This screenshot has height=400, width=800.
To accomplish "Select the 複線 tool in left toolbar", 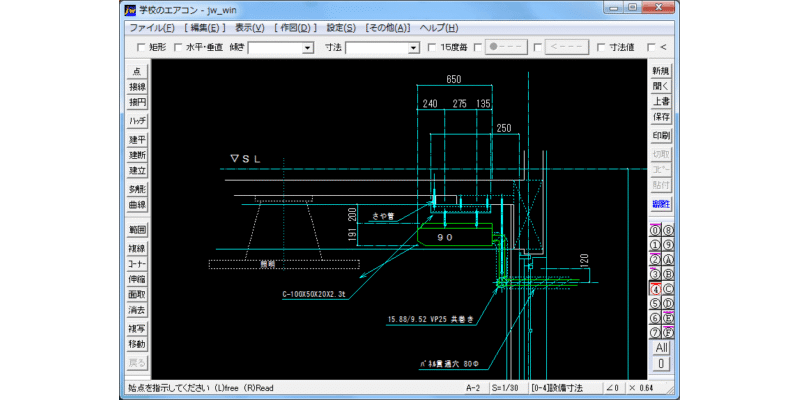I will (137, 249).
